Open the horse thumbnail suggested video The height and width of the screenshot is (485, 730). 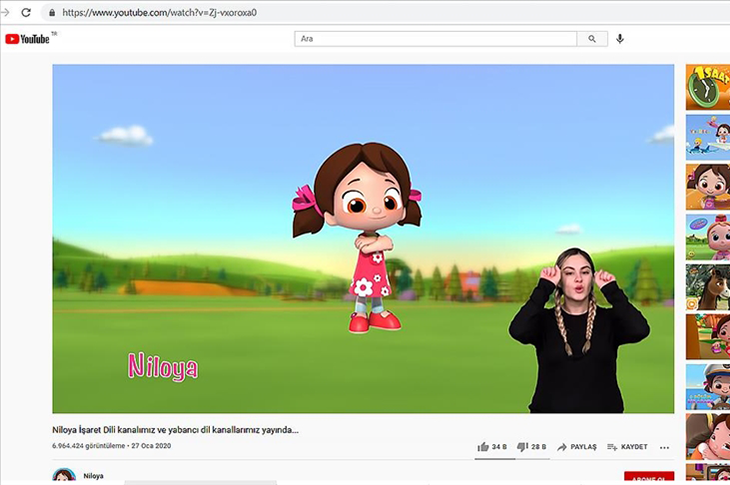(x=708, y=287)
